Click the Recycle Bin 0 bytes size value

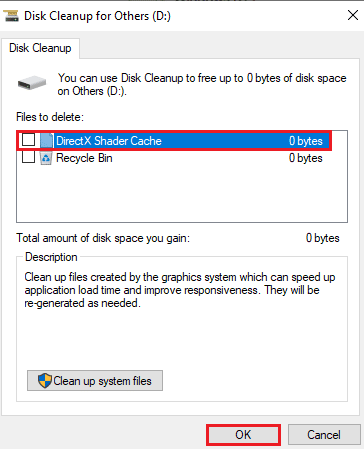306,158
